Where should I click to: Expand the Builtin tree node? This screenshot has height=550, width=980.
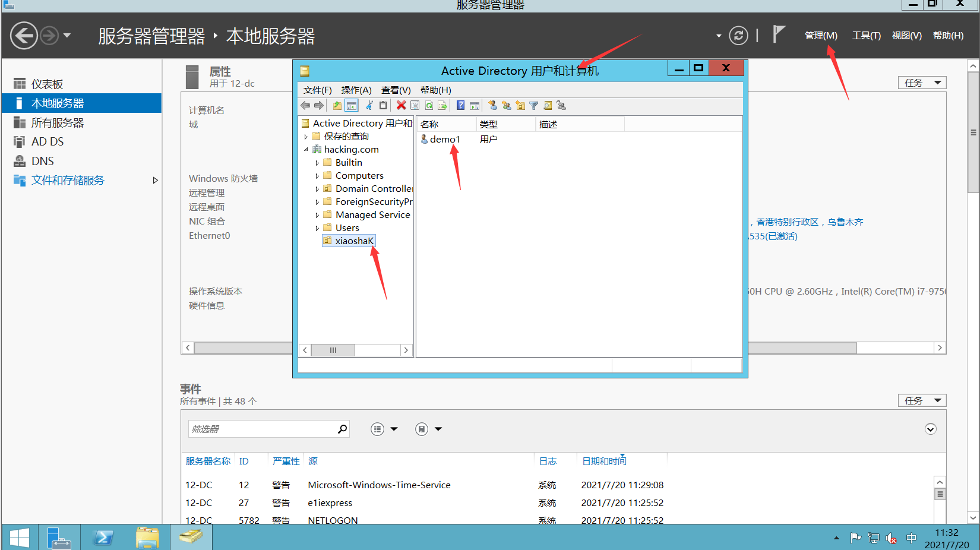(x=317, y=163)
